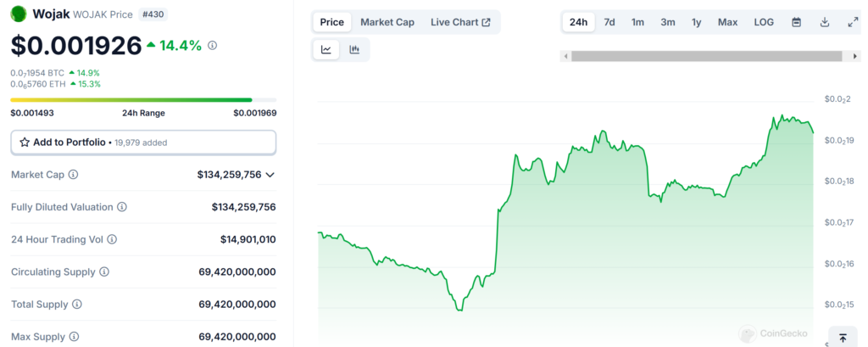868x347 pixels.
Task: Switch to the candlestick chart view icon
Action: [x=355, y=50]
